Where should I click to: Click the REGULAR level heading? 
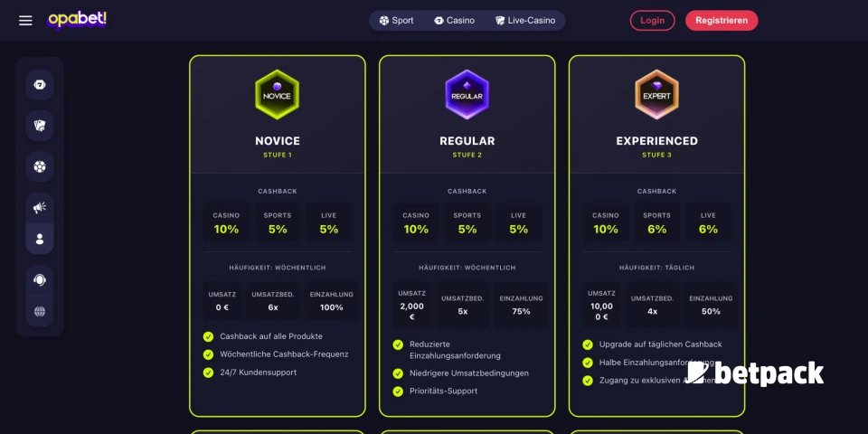467,141
